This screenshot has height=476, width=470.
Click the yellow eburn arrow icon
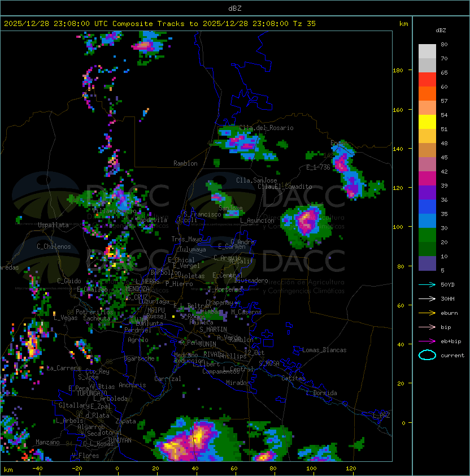click(427, 313)
